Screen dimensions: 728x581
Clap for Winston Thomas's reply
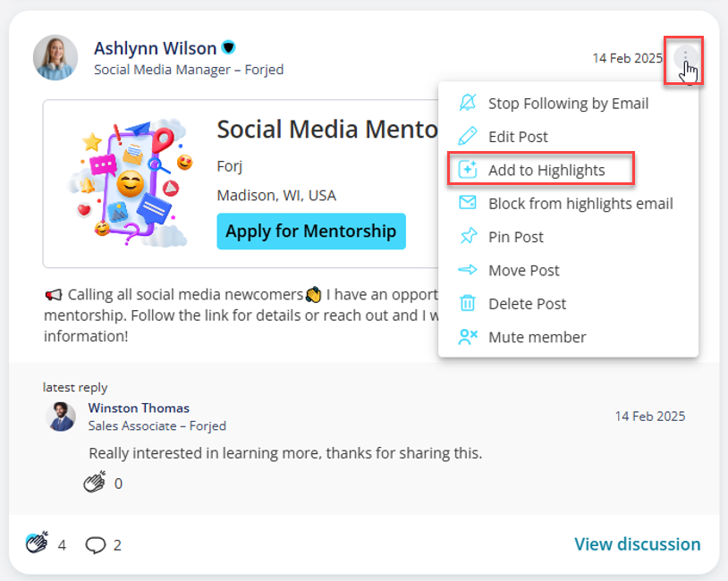95,482
